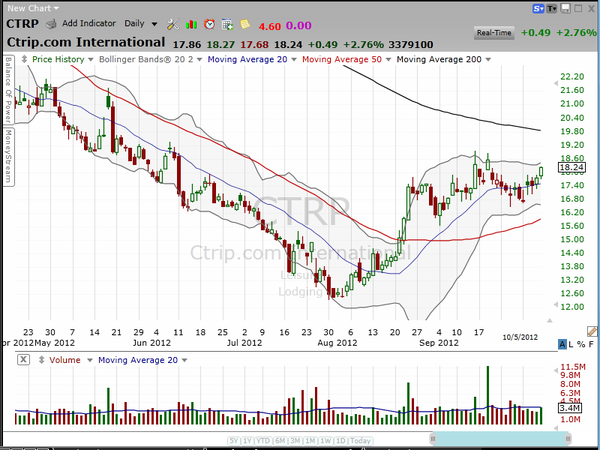The width and height of the screenshot is (600, 450).
Task: Click the 11.5M volume scale label
Action: click(573, 368)
